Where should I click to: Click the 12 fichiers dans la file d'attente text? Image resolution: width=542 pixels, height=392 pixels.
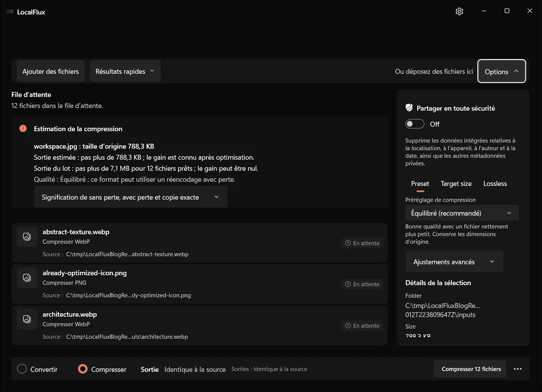57,106
